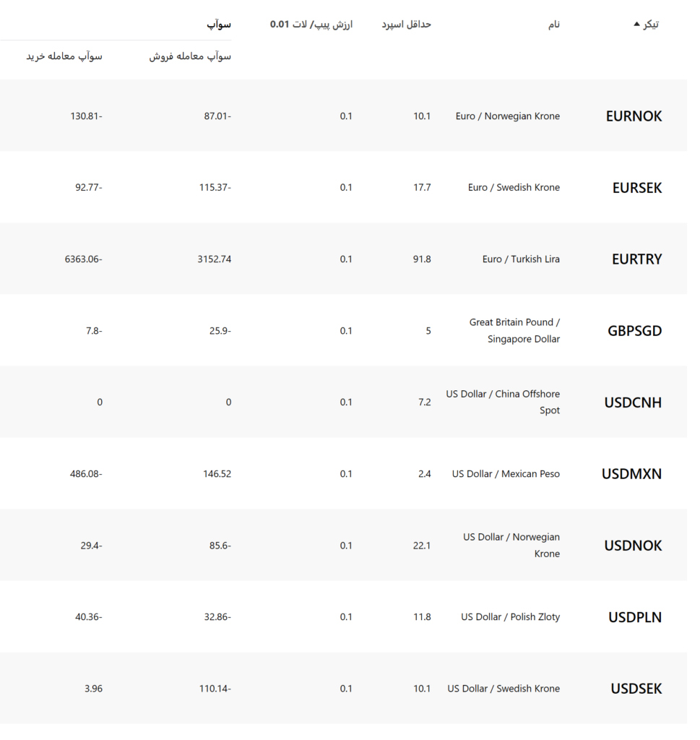Select the ارزش پیپ/ لات 0.01 header
The image size is (700, 740).
pyautogui.click(x=311, y=24)
